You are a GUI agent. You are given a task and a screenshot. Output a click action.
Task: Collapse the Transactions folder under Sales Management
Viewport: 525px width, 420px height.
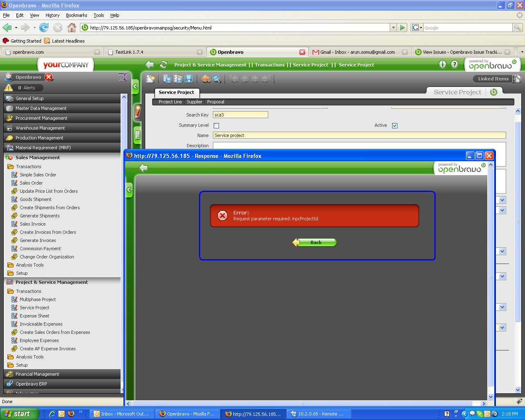tap(28, 167)
